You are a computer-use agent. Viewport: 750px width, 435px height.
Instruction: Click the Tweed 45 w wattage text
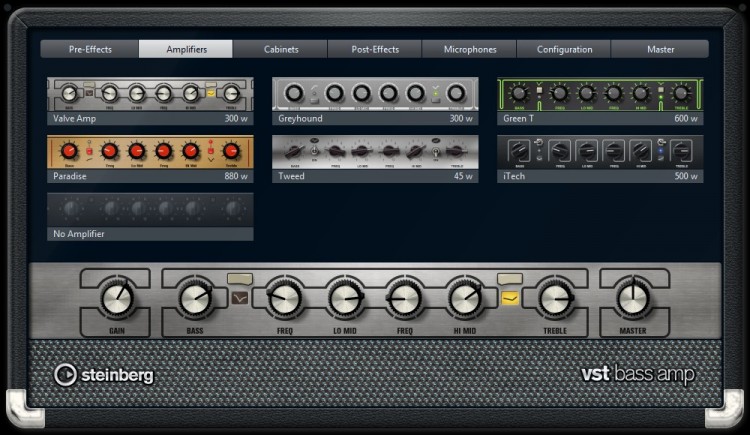click(x=463, y=176)
